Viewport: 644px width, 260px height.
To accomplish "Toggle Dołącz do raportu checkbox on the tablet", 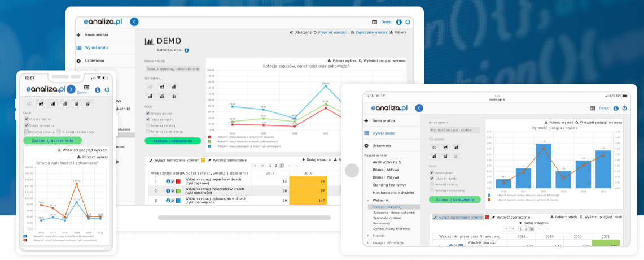I will pyautogui.click(x=432, y=179).
